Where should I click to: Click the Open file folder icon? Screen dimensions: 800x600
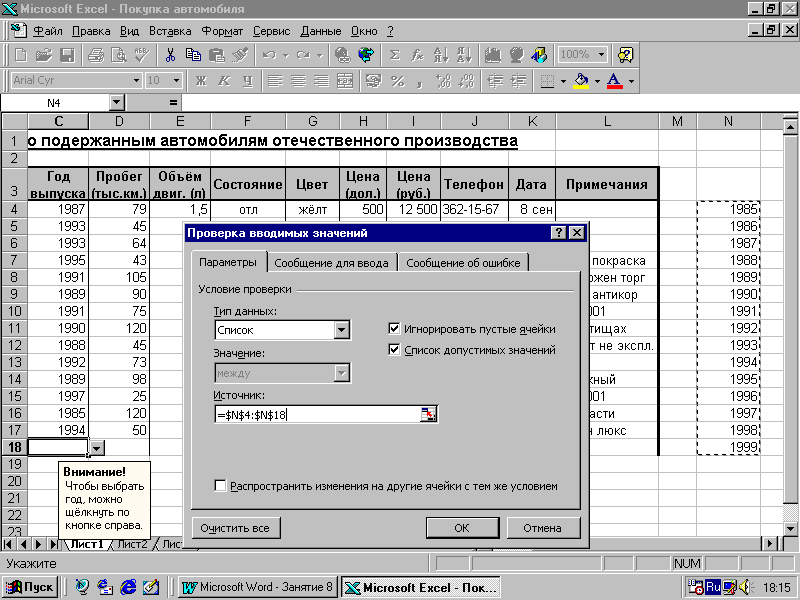44,55
